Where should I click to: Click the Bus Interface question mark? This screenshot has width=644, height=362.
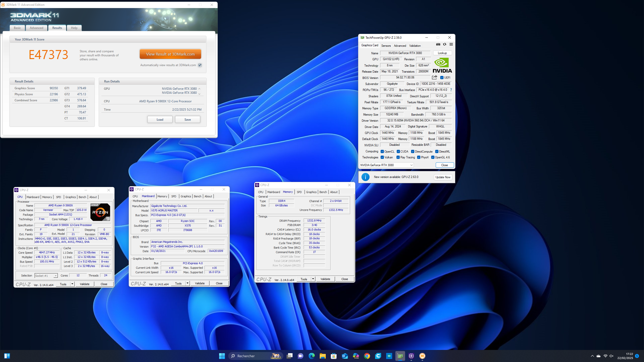point(451,90)
